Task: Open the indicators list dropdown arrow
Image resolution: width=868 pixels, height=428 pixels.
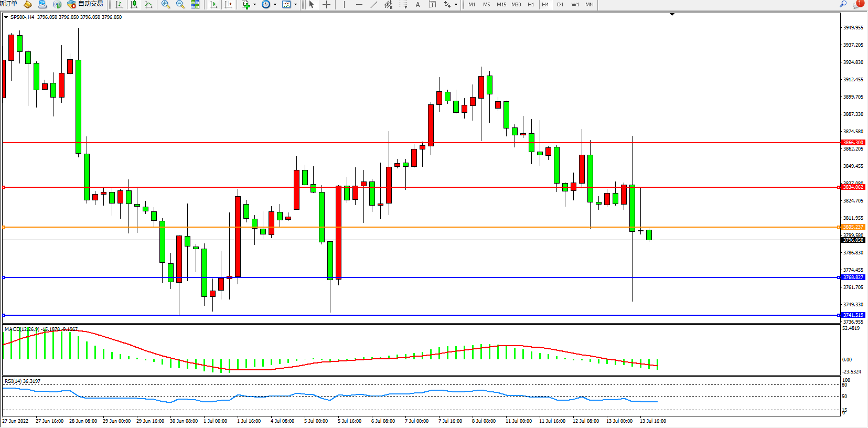Action: point(255,5)
